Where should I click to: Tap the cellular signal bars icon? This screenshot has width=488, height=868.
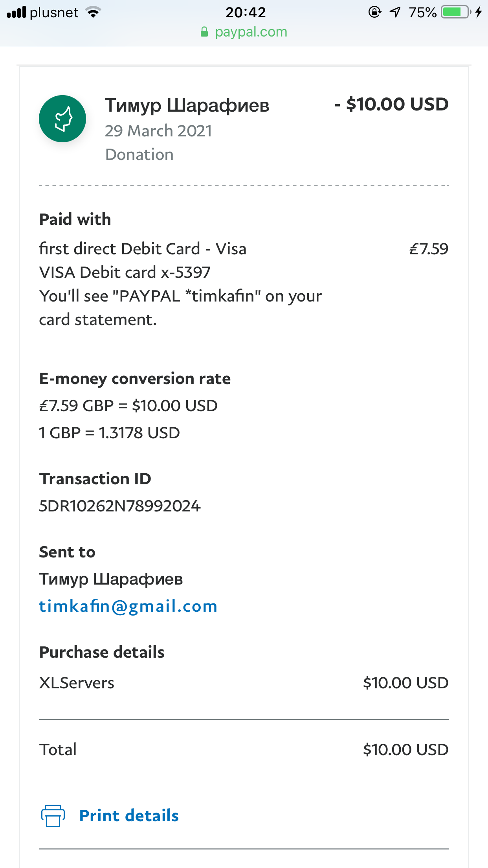[17, 12]
